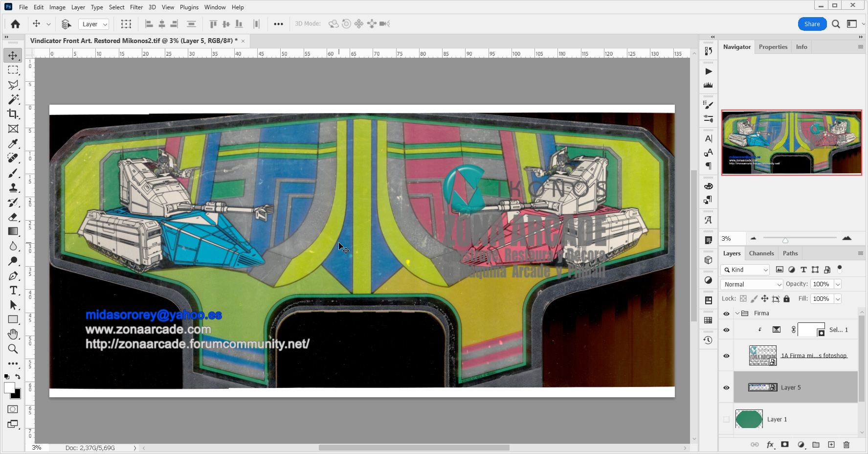
Task: Select the Hand tool
Action: 13,334
